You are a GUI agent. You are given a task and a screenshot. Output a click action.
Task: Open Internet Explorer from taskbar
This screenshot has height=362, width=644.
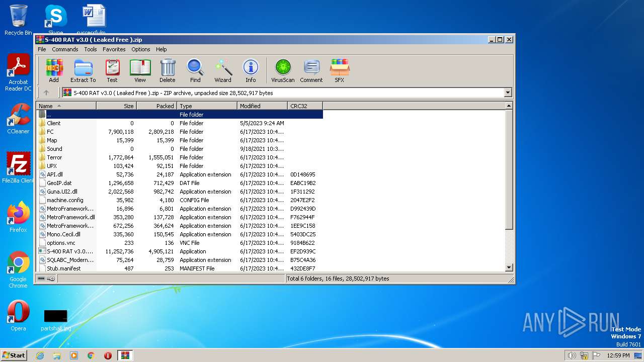point(40,355)
